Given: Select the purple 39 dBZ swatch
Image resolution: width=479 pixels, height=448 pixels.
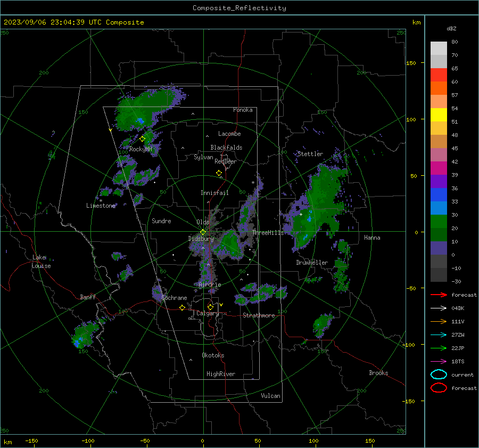Looking at the screenshot, I should pyautogui.click(x=439, y=181).
